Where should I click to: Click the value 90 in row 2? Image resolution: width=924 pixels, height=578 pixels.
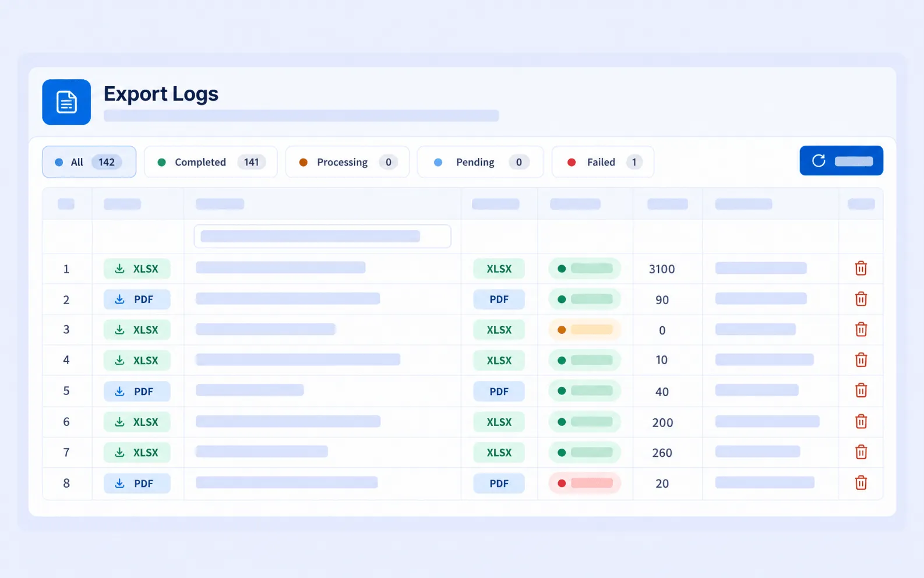(x=662, y=300)
